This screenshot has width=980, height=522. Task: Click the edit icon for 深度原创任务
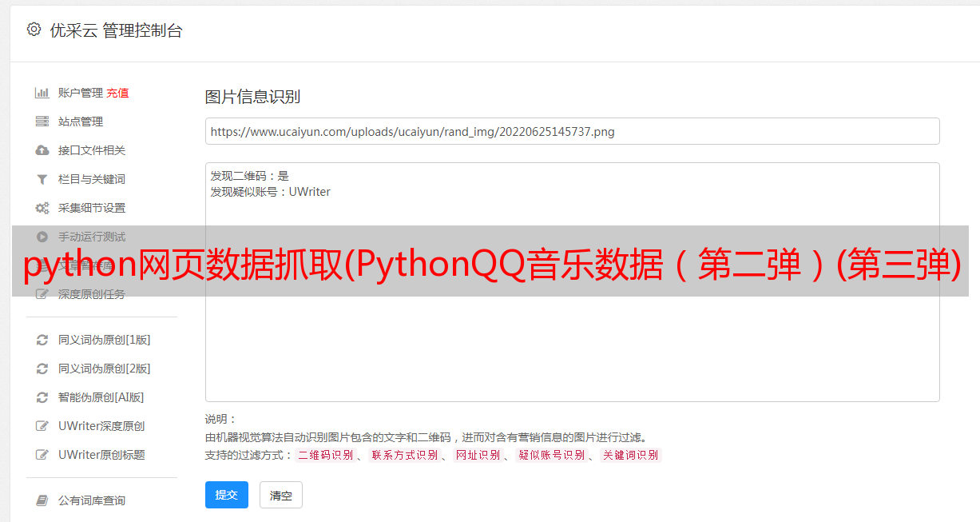point(42,294)
